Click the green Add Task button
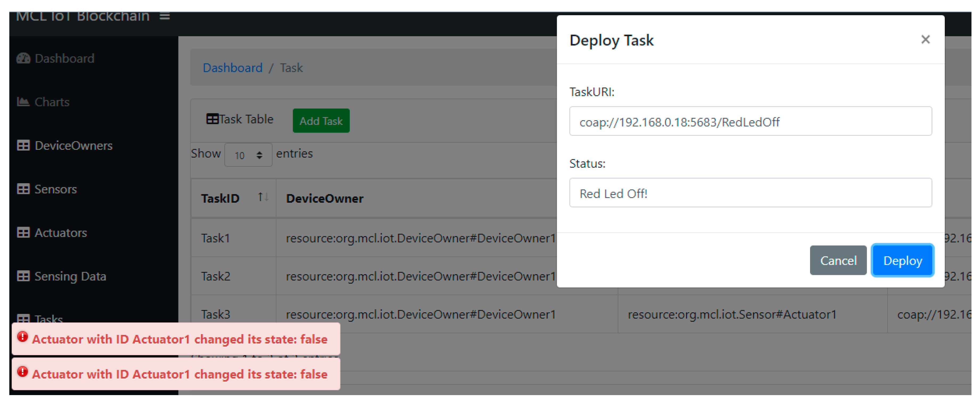The image size is (980, 402). pos(321,121)
